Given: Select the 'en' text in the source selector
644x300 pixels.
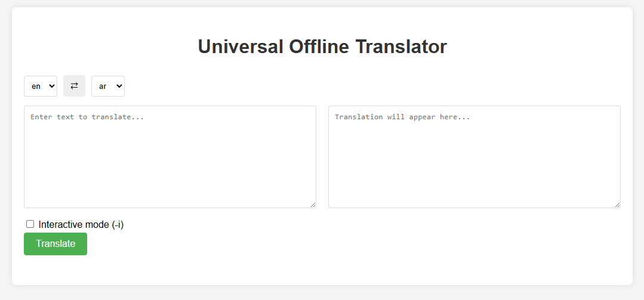Looking at the screenshot, I should tap(36, 86).
